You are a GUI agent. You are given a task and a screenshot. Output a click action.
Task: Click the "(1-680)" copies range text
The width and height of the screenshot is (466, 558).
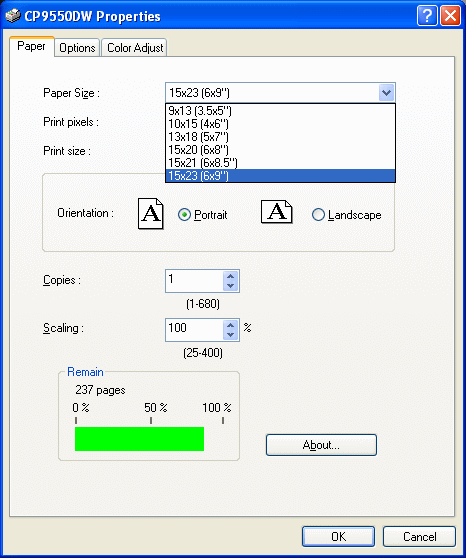pos(203,304)
